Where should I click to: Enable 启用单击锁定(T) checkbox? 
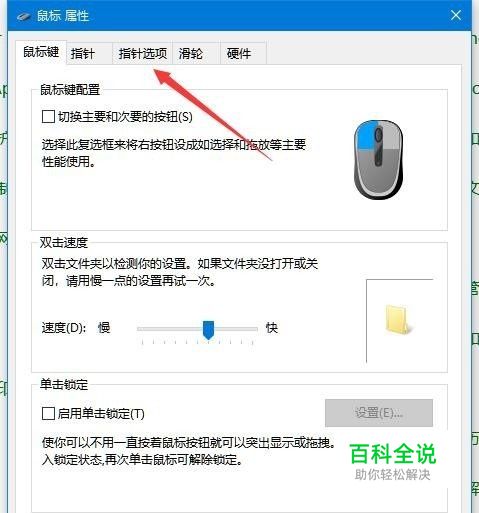coord(48,414)
